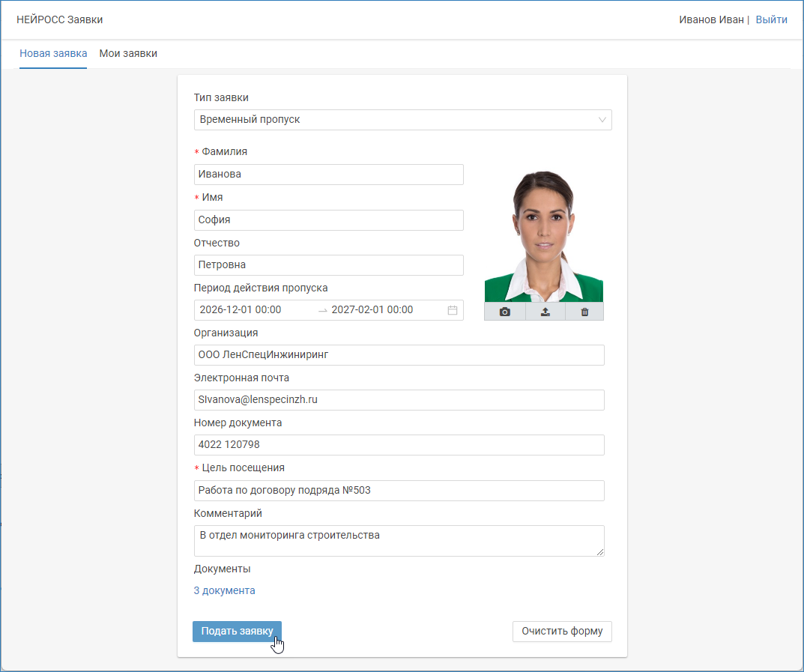Image resolution: width=804 pixels, height=672 pixels.
Task: Switch to the Мои заявки tab
Action: tap(128, 54)
